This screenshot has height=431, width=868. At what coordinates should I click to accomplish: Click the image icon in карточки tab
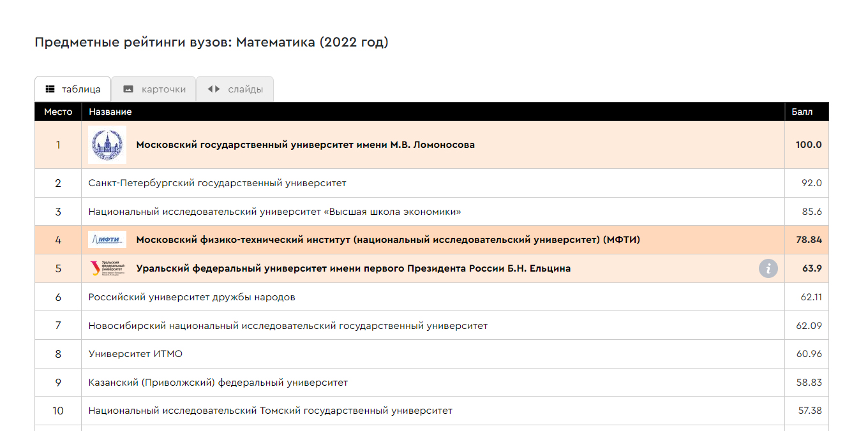coord(128,89)
